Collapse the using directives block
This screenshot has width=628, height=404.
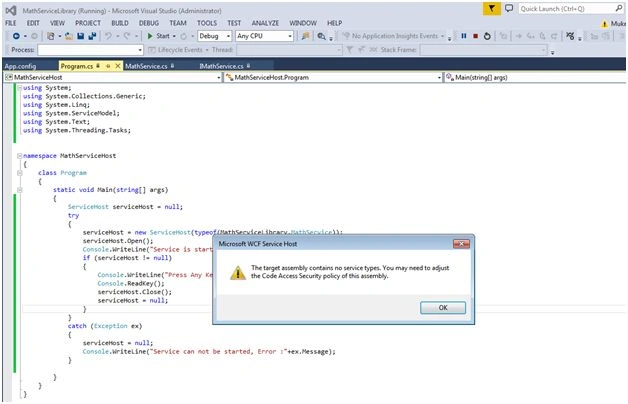click(19, 88)
